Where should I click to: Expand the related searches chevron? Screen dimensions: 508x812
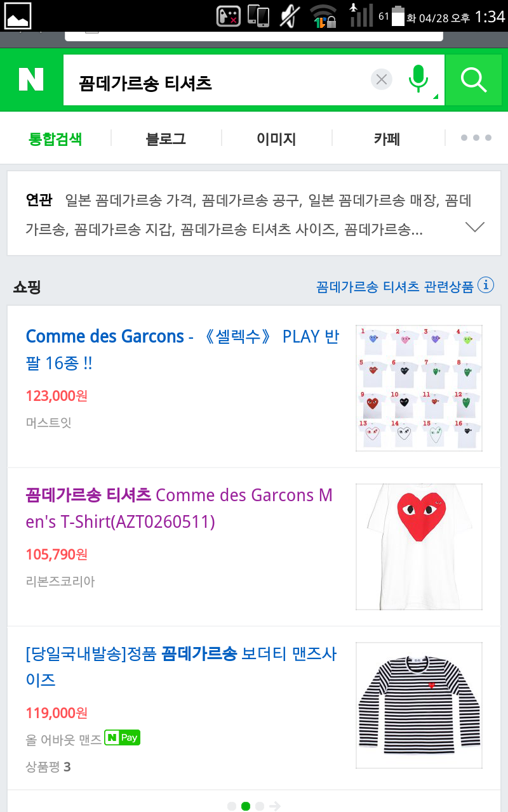tap(474, 227)
